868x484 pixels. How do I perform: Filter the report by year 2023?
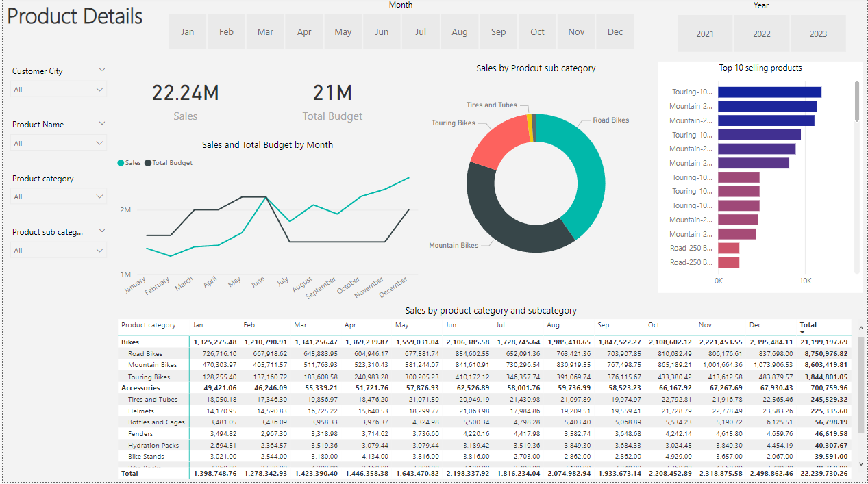[818, 33]
